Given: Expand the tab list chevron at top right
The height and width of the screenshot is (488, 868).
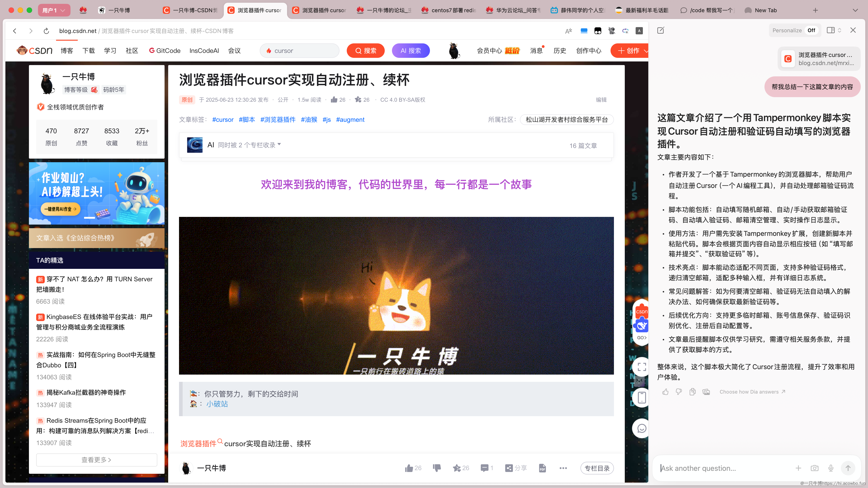Looking at the screenshot, I should 855,10.
